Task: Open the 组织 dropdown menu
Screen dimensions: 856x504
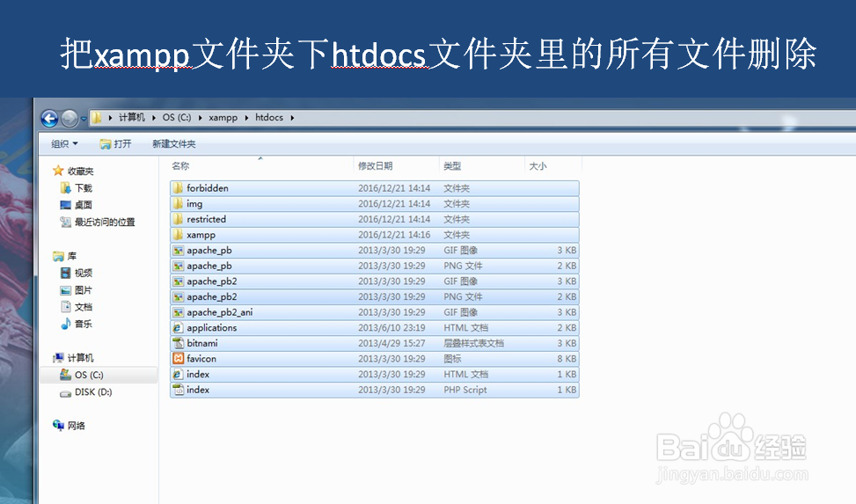Action: pos(64,143)
